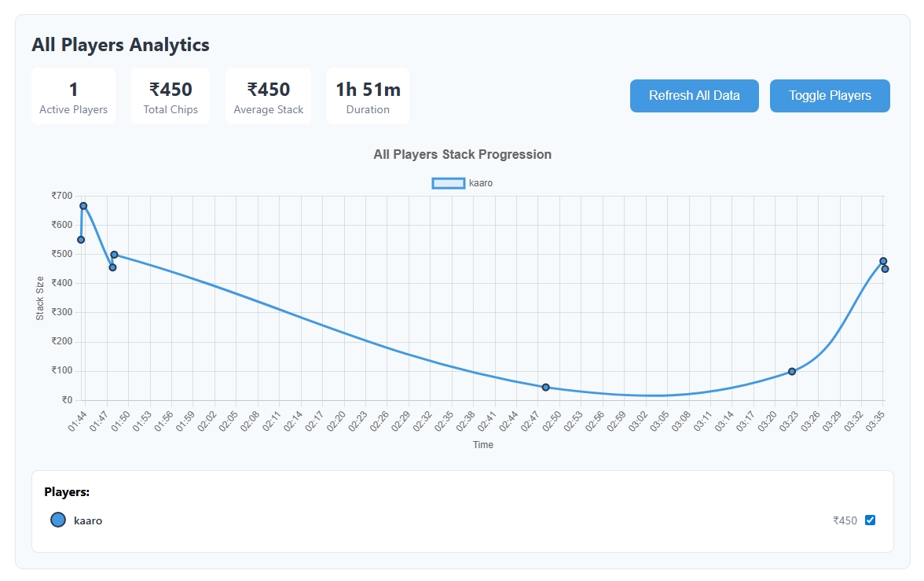Screen dimensions: 924x581
Task: Select the highest data point at 03:35
Action: coord(883,261)
